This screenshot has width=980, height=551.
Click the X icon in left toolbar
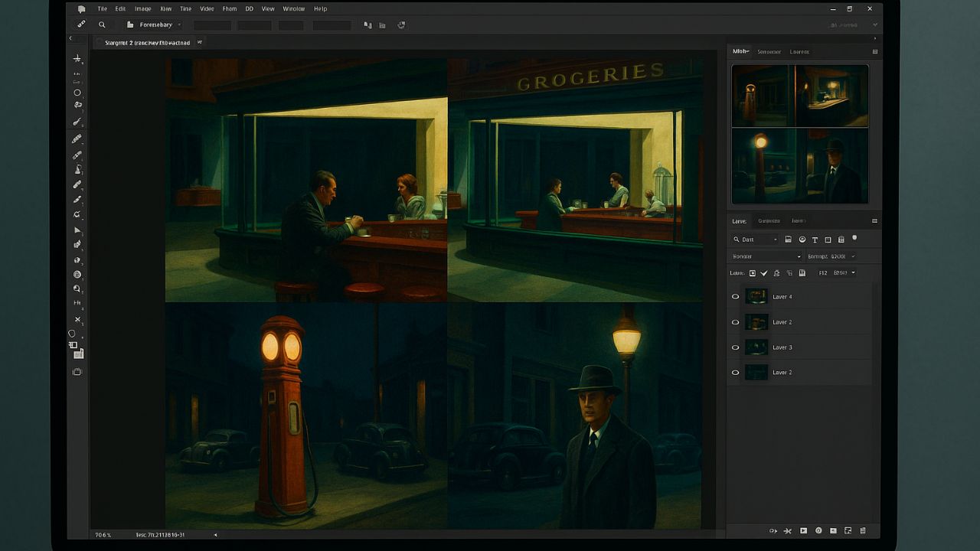(77, 320)
